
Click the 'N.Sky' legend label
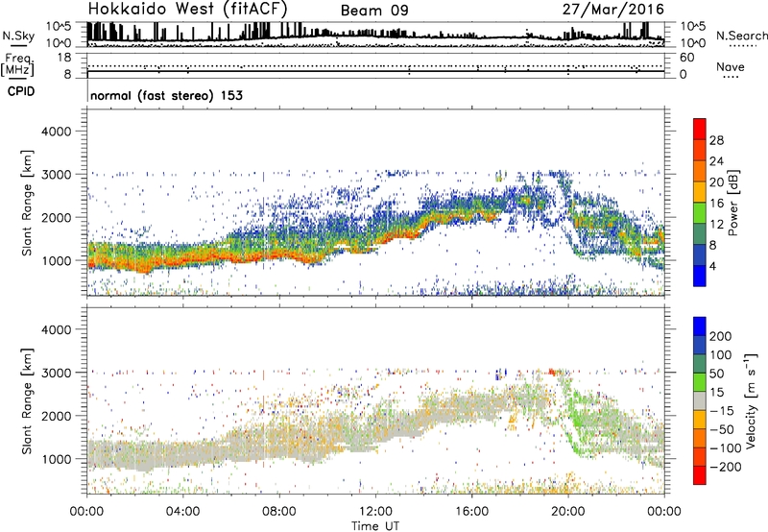tap(18, 36)
